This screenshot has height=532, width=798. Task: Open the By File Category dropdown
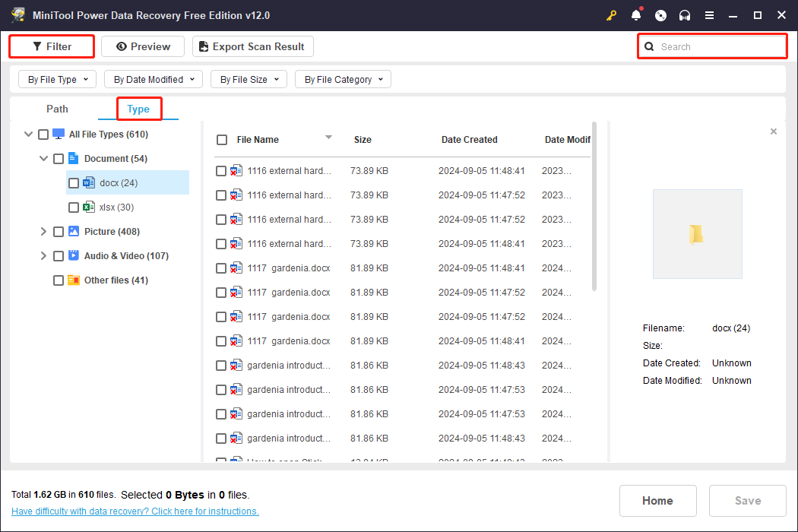pyautogui.click(x=343, y=79)
